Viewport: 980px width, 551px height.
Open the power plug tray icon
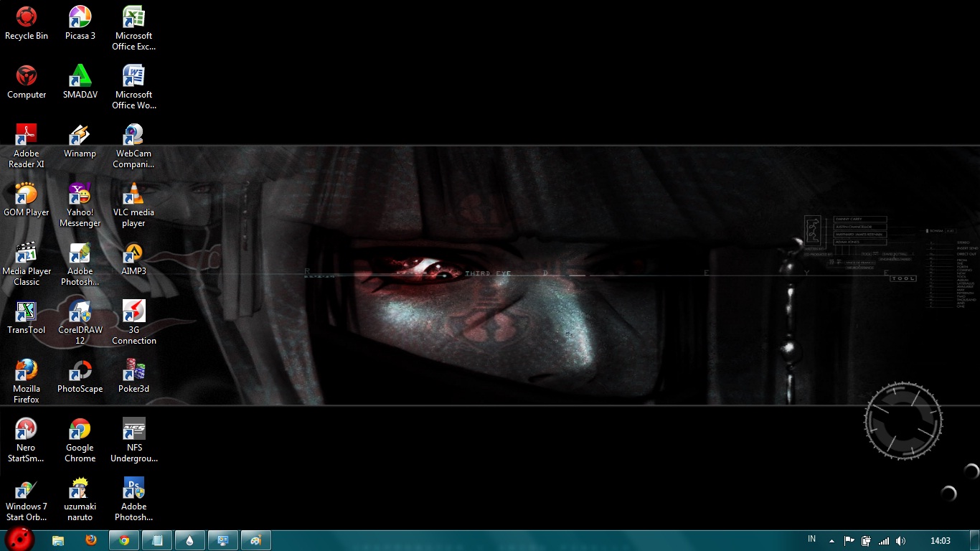(x=866, y=541)
